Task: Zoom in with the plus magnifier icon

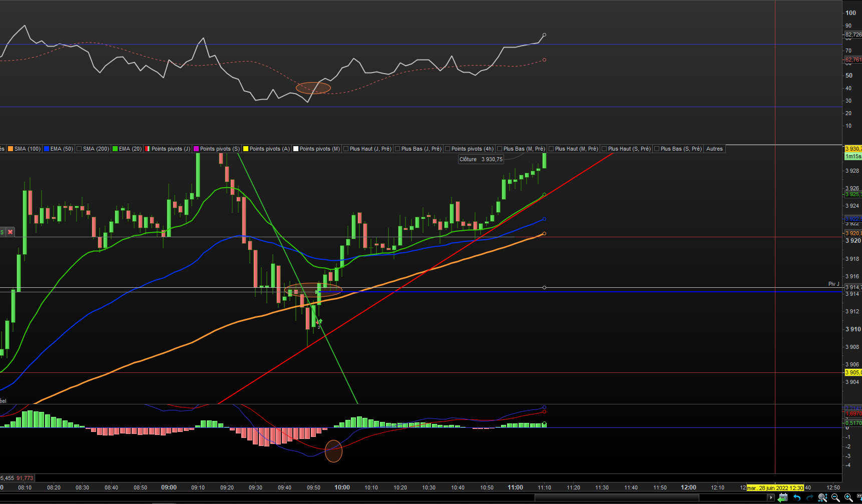Action: click(848, 497)
